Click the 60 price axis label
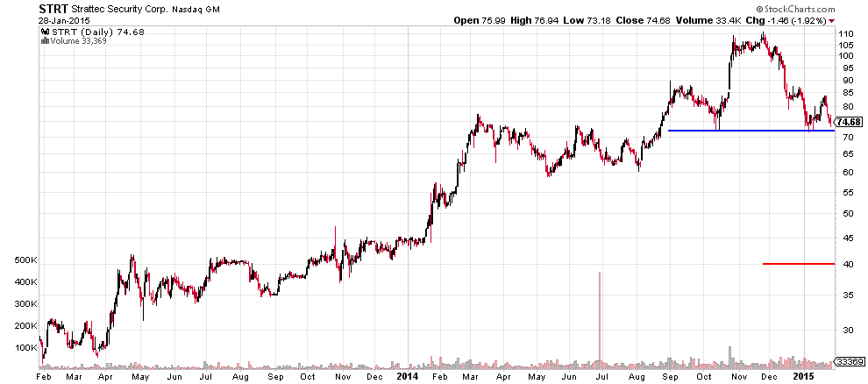The image size is (868, 384). (x=846, y=173)
